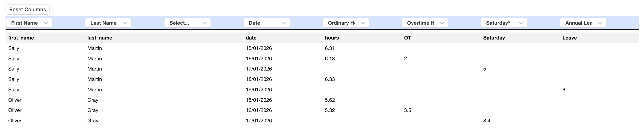The height and width of the screenshot is (130, 644).
Task: Open the Last Name column dropdown
Action: 108,23
